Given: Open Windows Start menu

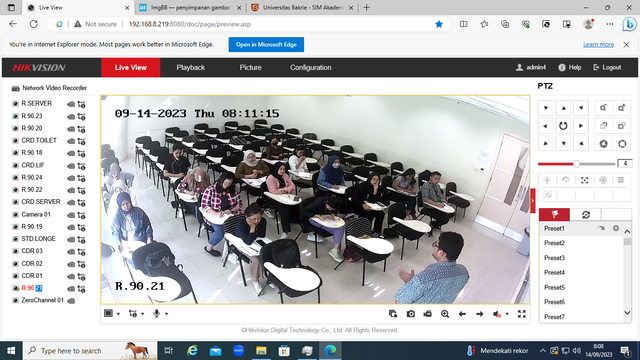Looking at the screenshot, I should tap(11, 351).
